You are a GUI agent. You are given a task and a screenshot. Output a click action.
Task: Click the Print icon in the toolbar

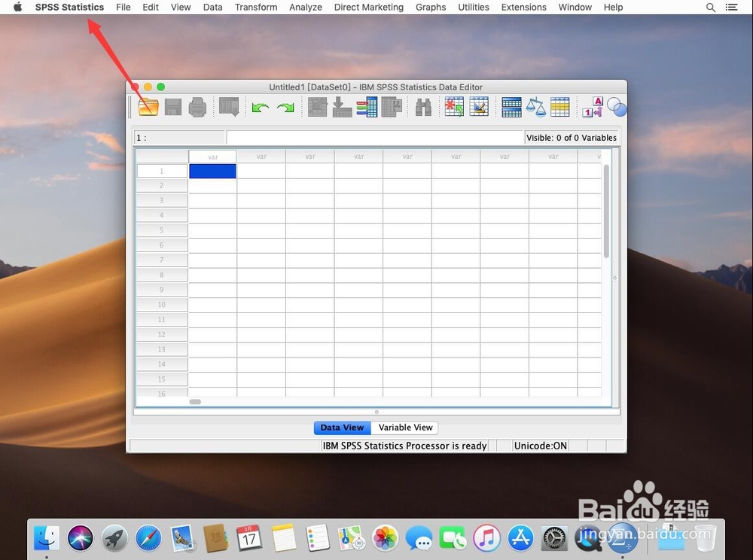point(197,107)
